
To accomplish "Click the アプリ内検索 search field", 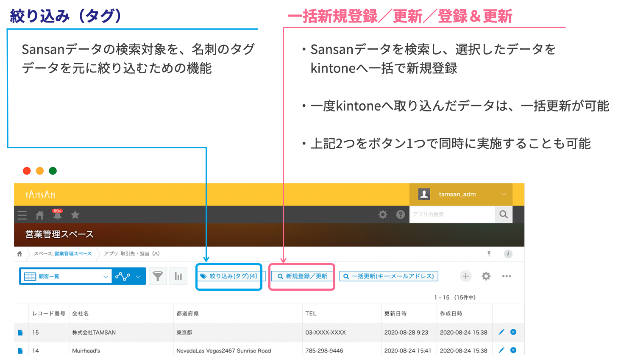I will (451, 214).
